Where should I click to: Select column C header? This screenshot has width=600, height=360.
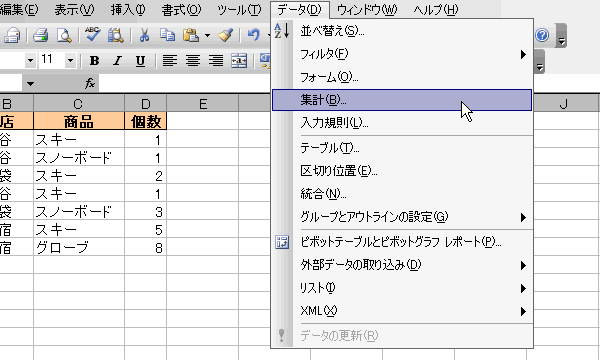(x=79, y=103)
